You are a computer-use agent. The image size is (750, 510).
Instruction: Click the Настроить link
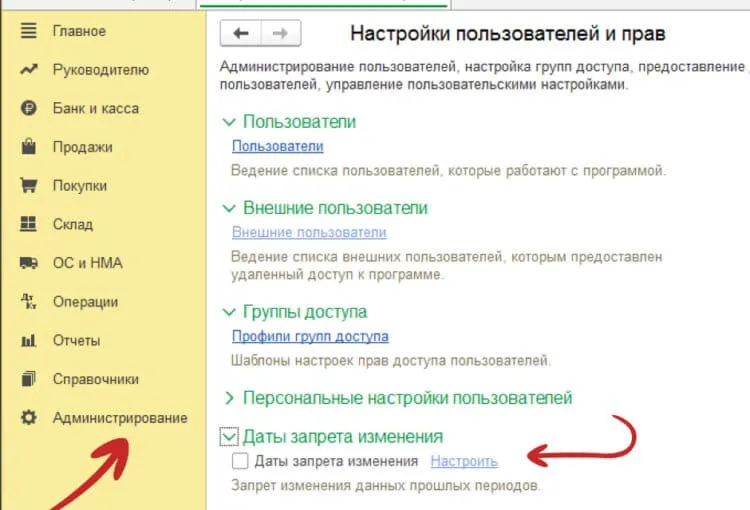[464, 461]
